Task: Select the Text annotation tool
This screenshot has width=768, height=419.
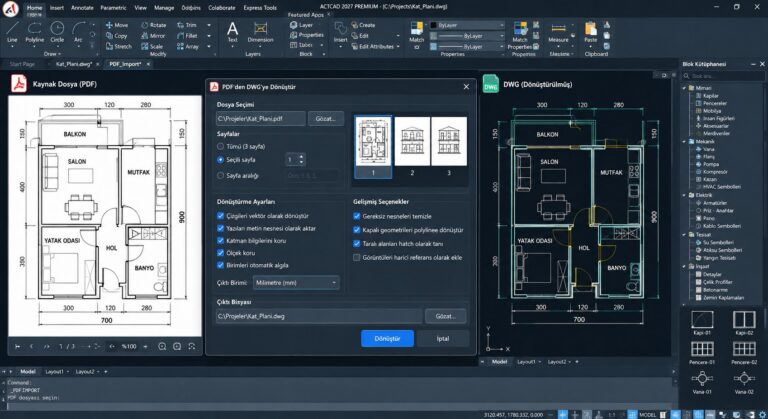Action: (x=233, y=32)
